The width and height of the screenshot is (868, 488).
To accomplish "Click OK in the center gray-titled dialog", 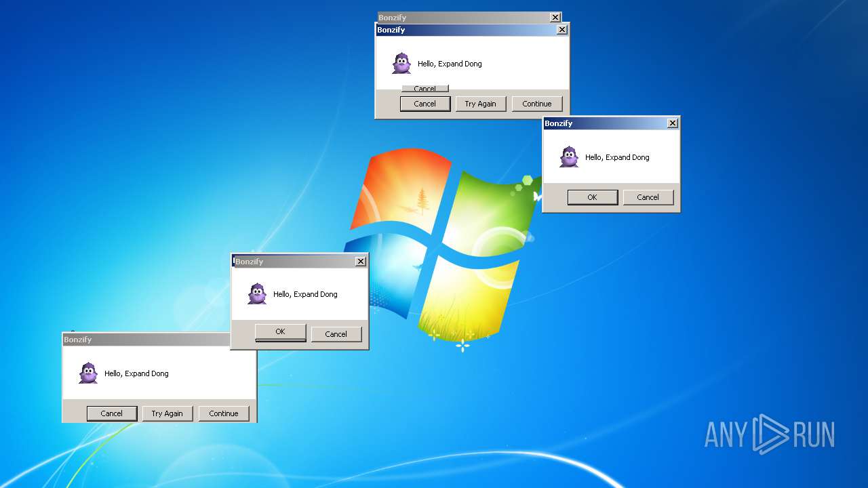I will coord(281,332).
